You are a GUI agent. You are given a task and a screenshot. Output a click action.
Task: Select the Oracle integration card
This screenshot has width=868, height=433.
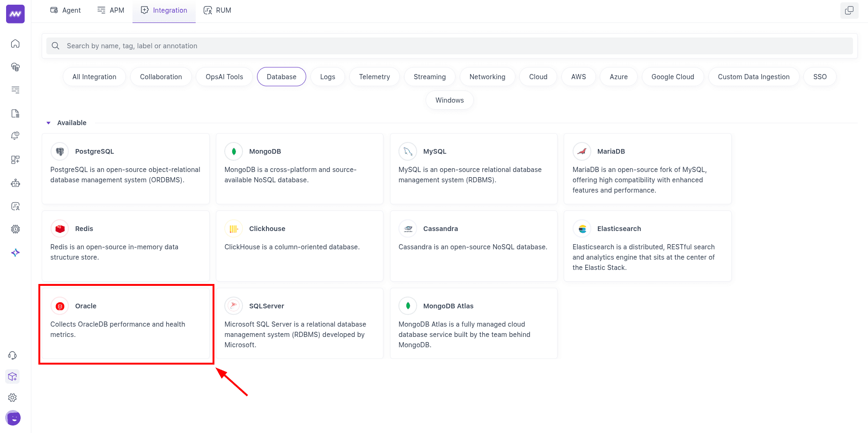tap(125, 323)
